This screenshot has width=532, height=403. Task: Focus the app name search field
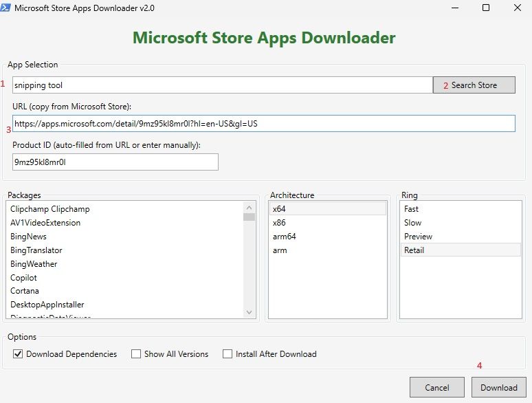tap(222, 85)
